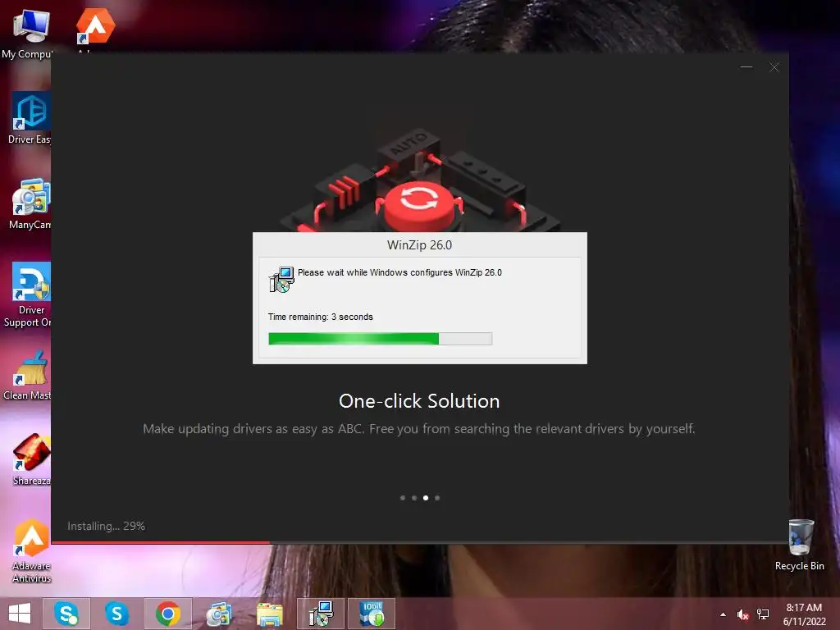Launch ManyCam from the desktop

[x=30, y=203]
